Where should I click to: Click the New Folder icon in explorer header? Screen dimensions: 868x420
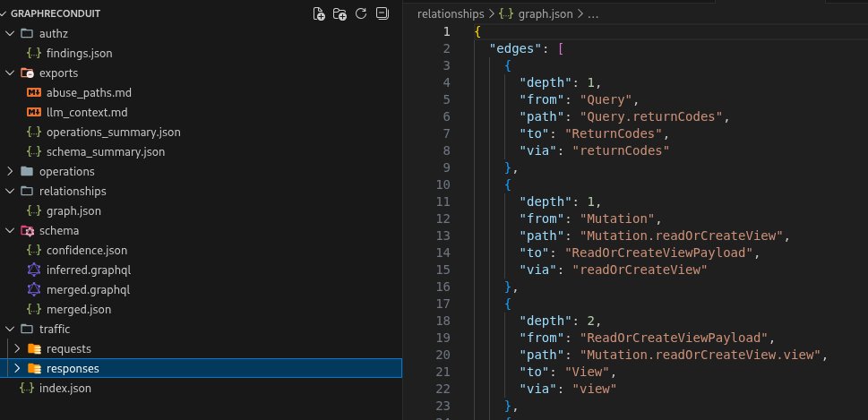(x=339, y=13)
